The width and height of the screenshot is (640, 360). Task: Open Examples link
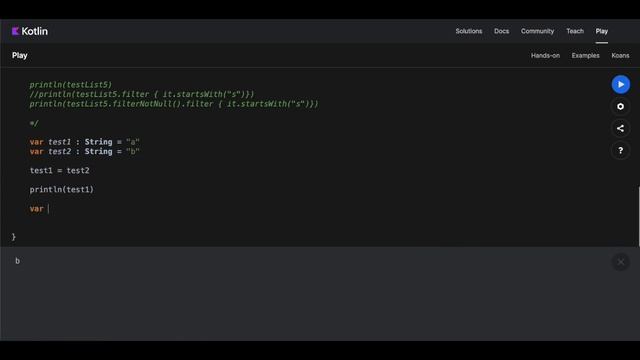(x=585, y=56)
